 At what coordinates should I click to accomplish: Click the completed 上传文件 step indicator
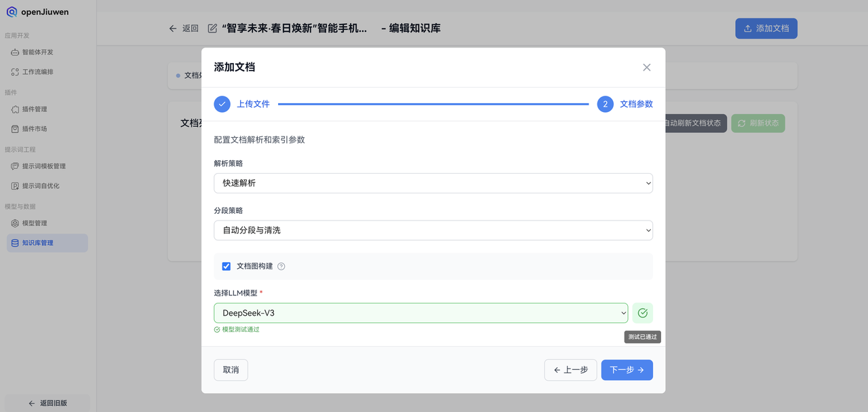tap(222, 104)
